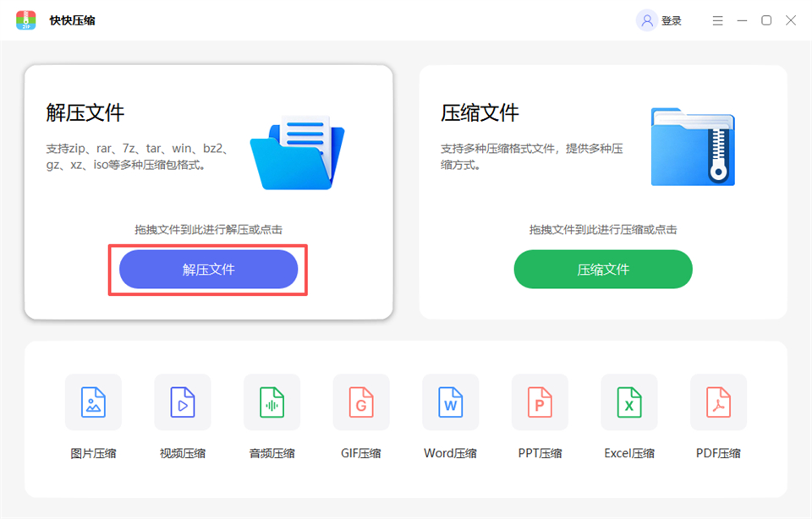The height and width of the screenshot is (519, 812).
Task: Click the GIF压缩 icon
Action: coord(361,402)
